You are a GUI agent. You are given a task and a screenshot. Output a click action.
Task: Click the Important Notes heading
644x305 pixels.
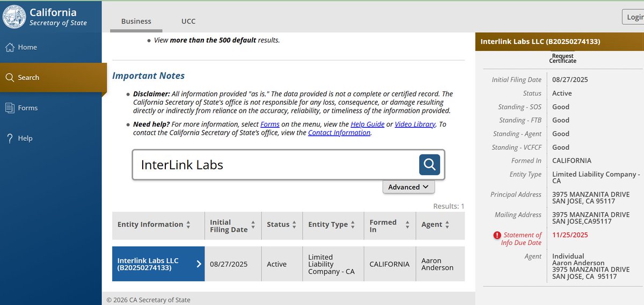(148, 76)
